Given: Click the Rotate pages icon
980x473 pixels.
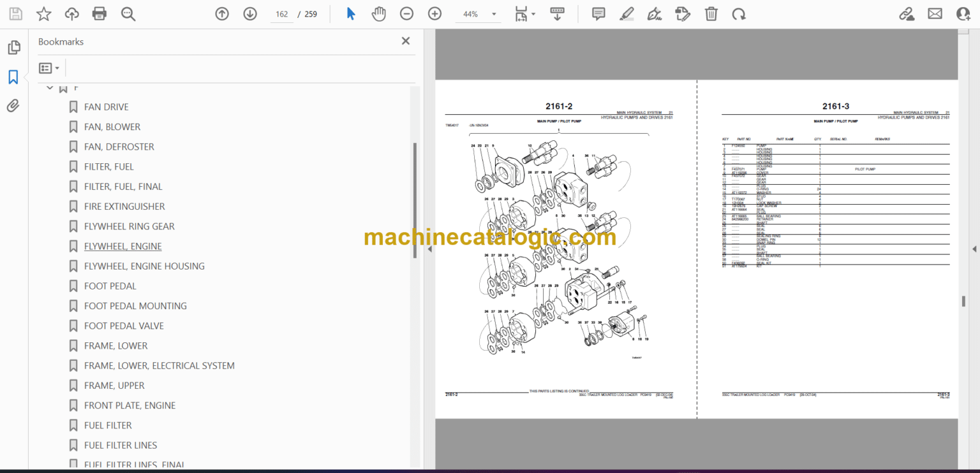Looking at the screenshot, I should 739,13.
